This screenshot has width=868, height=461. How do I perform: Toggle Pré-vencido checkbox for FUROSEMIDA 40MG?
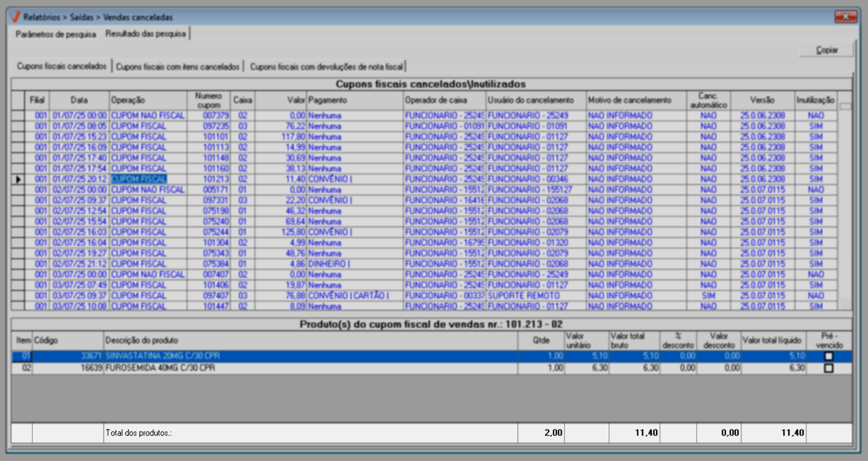pyautogui.click(x=828, y=368)
